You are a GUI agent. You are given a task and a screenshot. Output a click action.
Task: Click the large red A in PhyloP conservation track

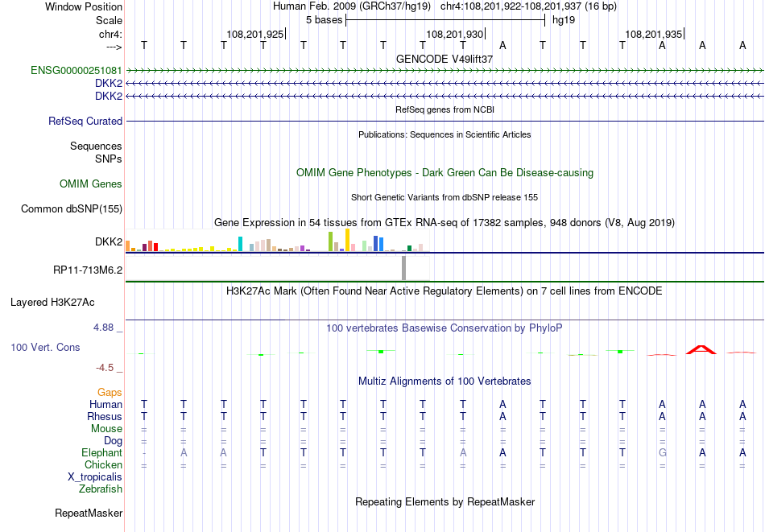[x=701, y=349]
